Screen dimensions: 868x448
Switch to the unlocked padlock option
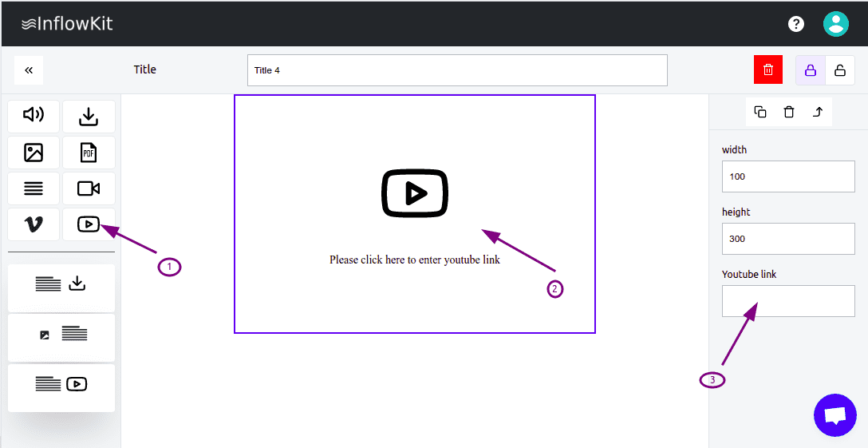(840, 70)
